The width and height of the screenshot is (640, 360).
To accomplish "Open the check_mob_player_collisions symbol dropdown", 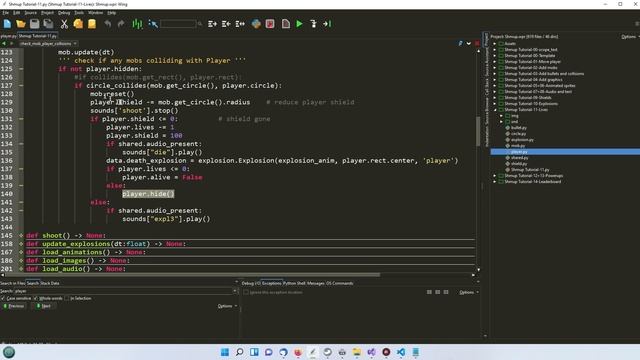I will pos(48,43).
